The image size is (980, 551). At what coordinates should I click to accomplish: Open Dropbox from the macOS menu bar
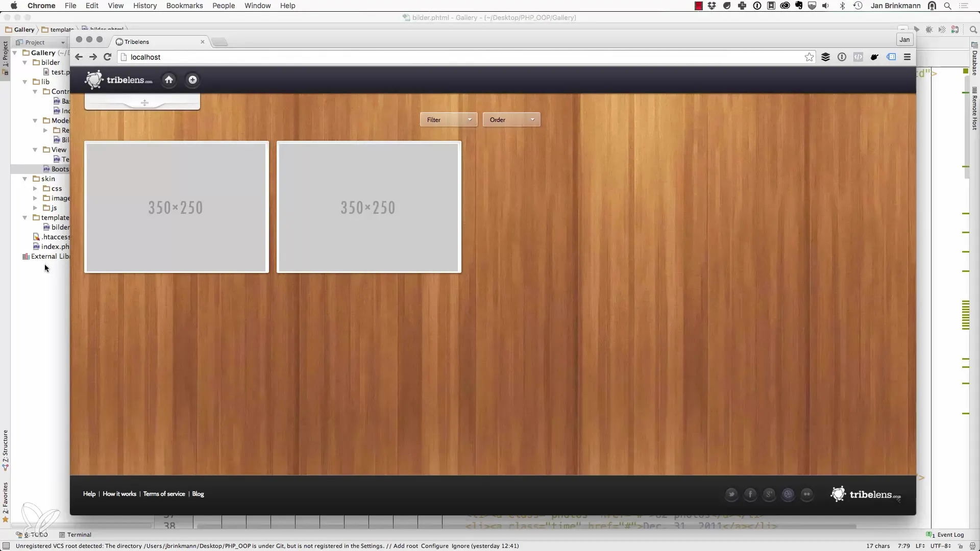click(712, 6)
